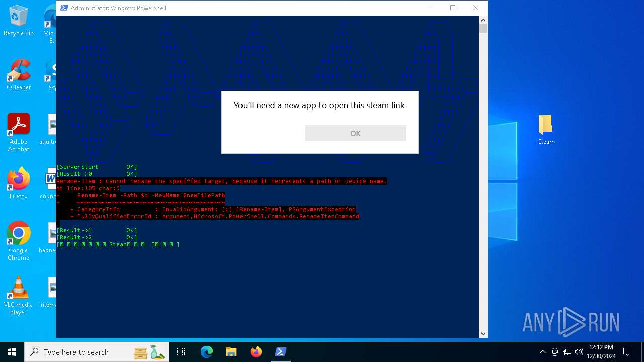Open Firefox from the taskbar
This screenshot has width=644, height=362.
click(x=256, y=352)
